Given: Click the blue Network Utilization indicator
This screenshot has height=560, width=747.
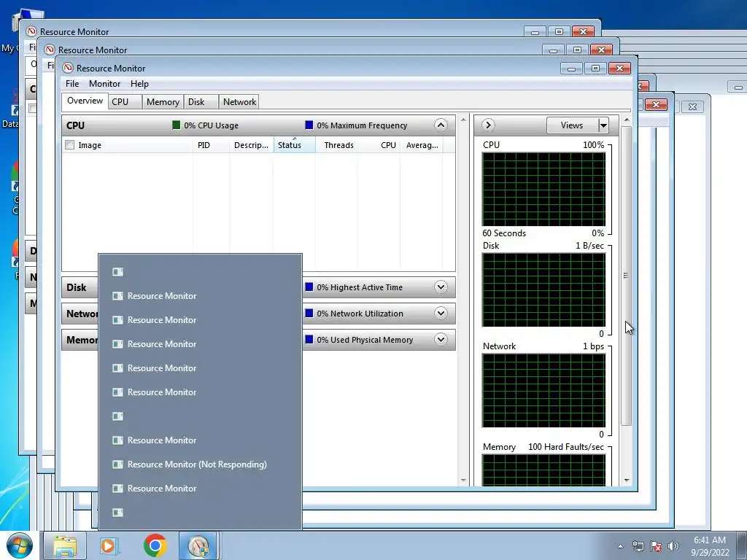Looking at the screenshot, I should pos(309,314).
